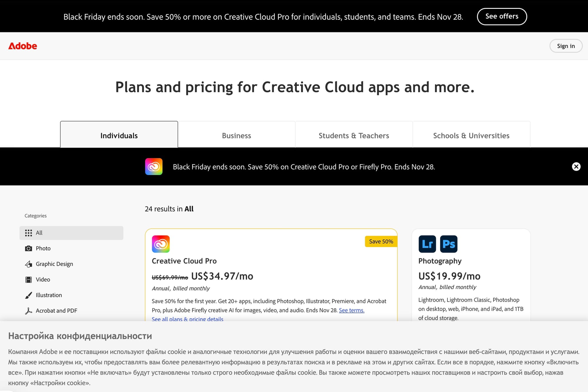
Task: Click the Illustration brush icon
Action: pos(29,295)
